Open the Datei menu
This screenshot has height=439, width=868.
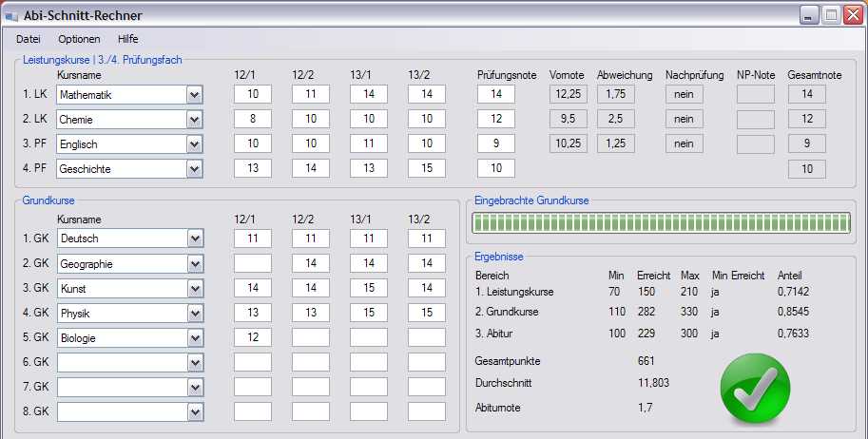click(29, 39)
